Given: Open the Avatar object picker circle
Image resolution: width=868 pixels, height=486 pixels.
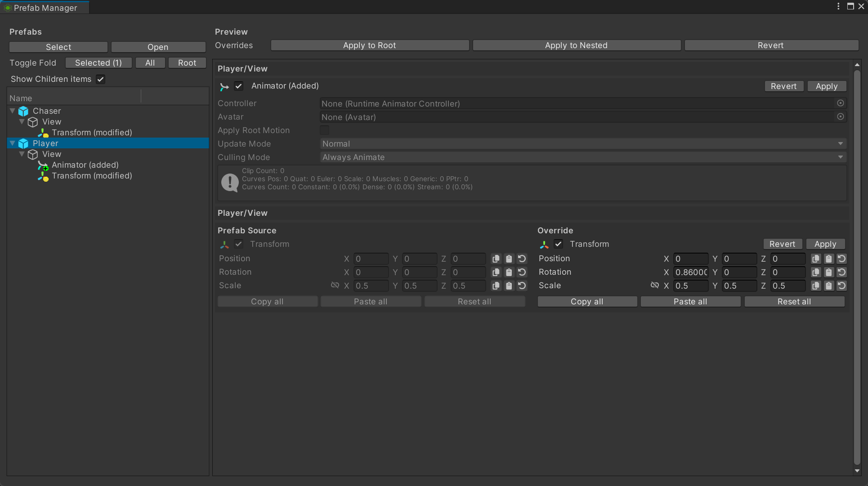Looking at the screenshot, I should point(840,116).
